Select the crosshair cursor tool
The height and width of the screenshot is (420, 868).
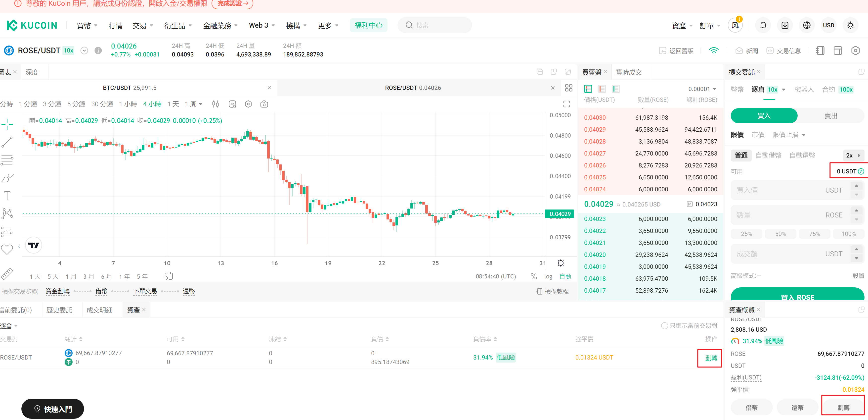click(7, 124)
